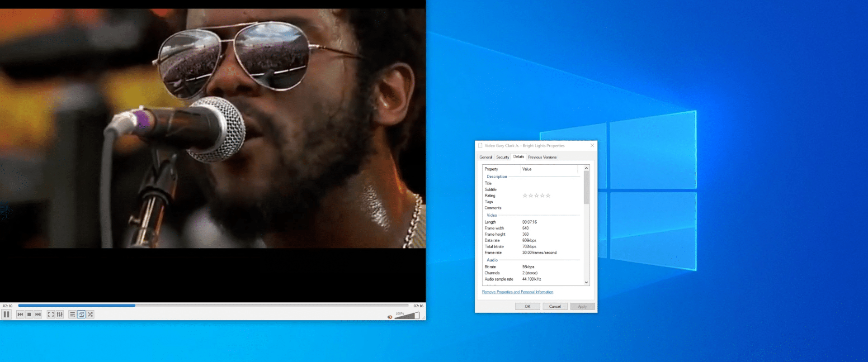Skip to the previous media item

pyautogui.click(x=20, y=314)
